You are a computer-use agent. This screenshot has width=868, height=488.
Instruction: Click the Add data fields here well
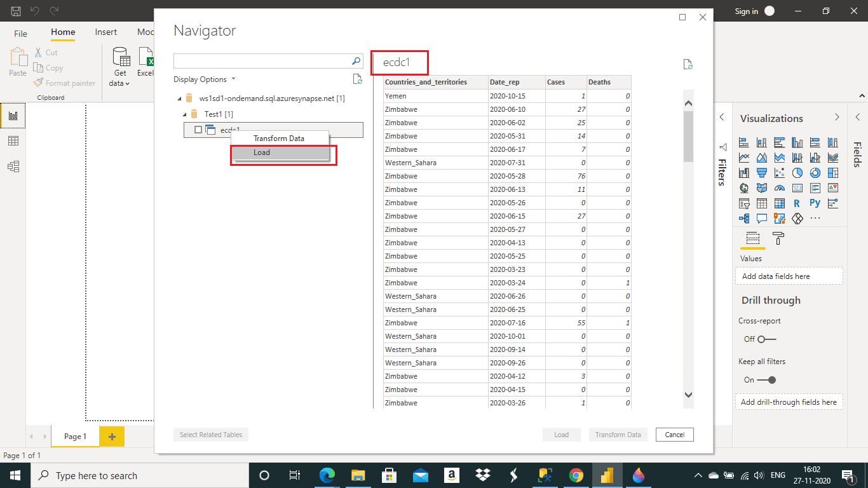789,276
